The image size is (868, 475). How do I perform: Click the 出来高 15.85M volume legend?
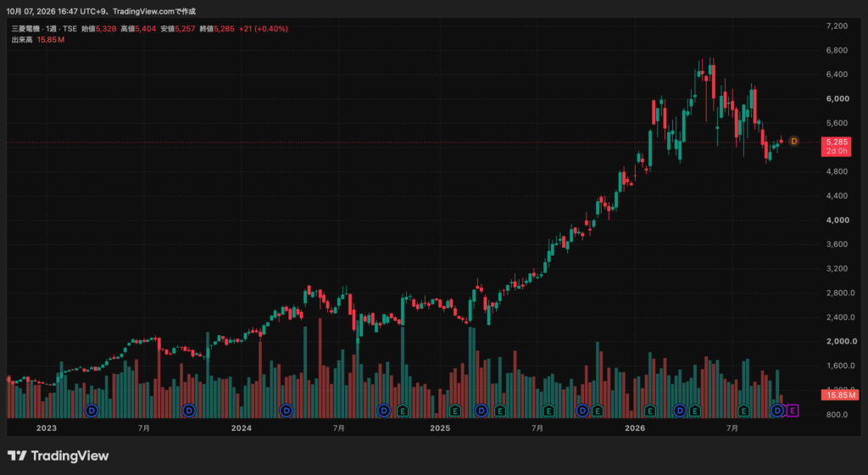point(37,40)
